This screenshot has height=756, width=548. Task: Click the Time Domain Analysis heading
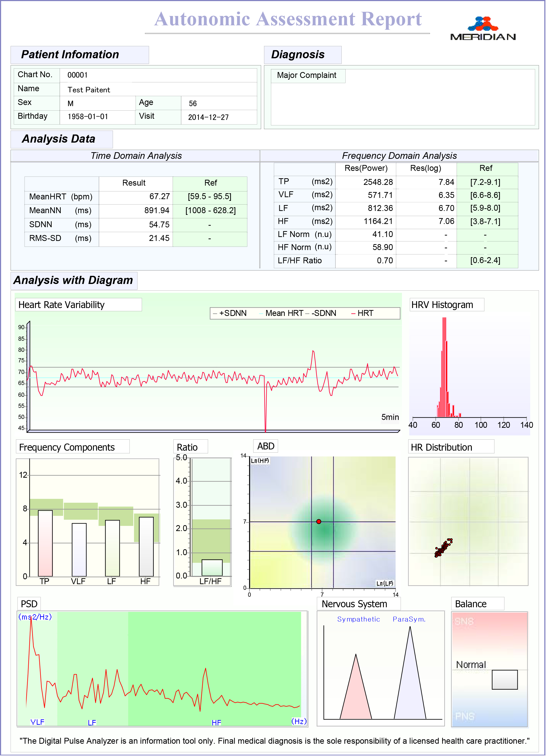click(x=137, y=156)
